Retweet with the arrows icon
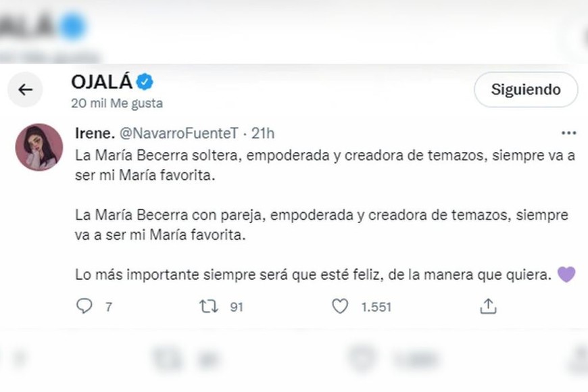 click(209, 306)
